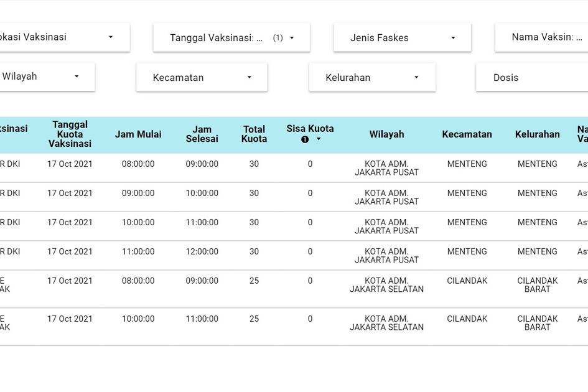Screen dimensions: 588x392
Task: Select the Jam Selesai column header
Action: [x=202, y=134]
